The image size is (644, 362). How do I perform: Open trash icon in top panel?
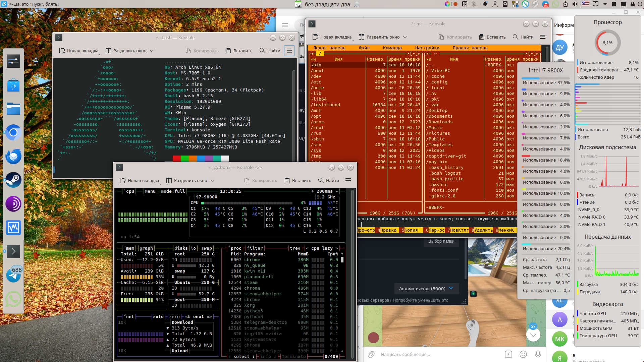point(614,4)
